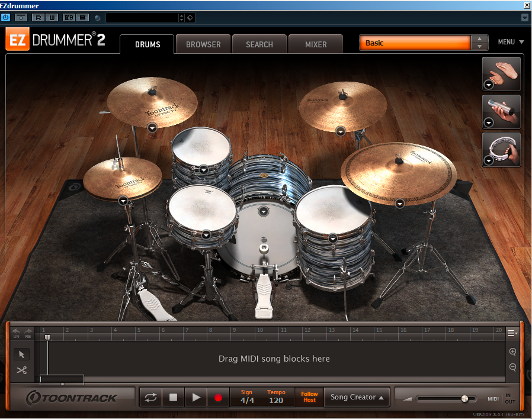This screenshot has width=532, height=419.
Task: Click the shaker percussion thumbnail
Action: pyautogui.click(x=501, y=111)
